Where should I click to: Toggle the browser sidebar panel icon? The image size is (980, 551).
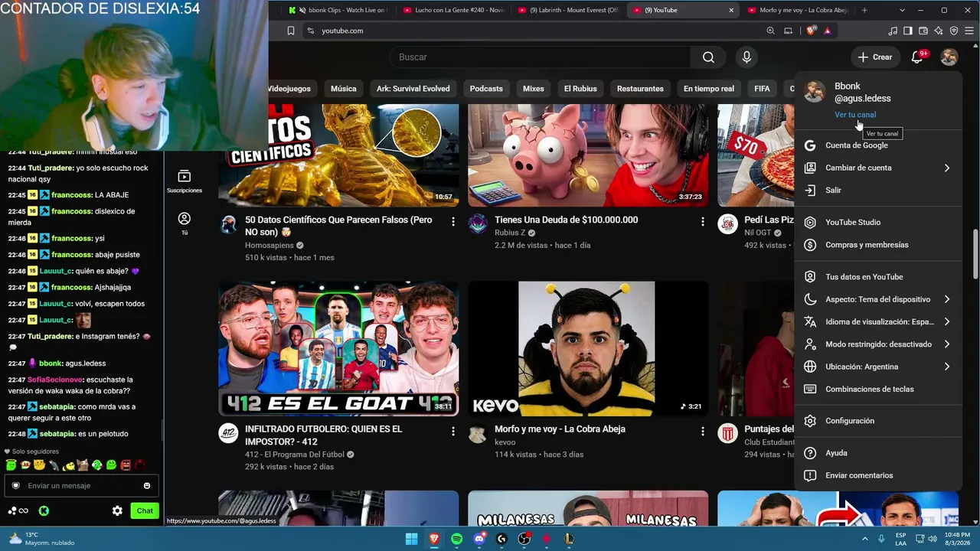coord(908,31)
